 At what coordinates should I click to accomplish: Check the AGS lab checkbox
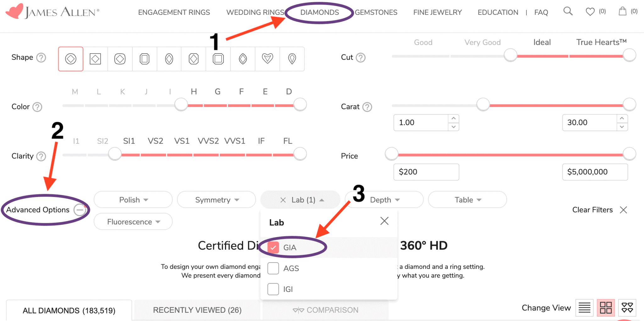pos(273,268)
